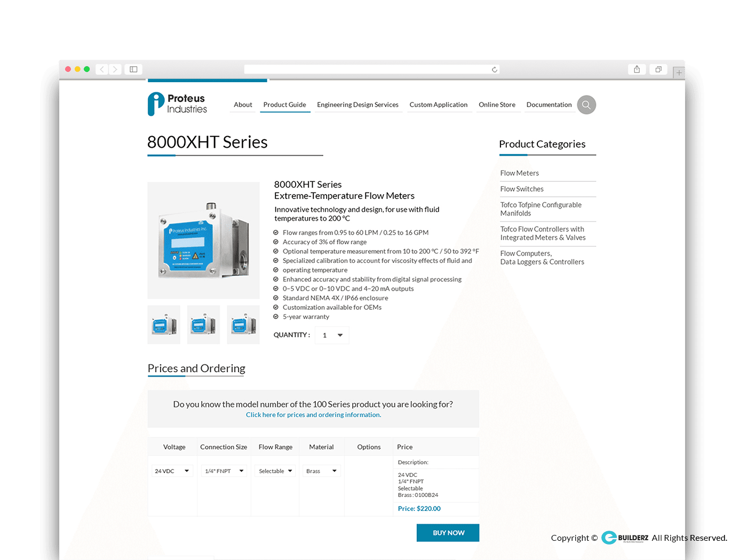Toggle the browser sidebar icon

133,69
